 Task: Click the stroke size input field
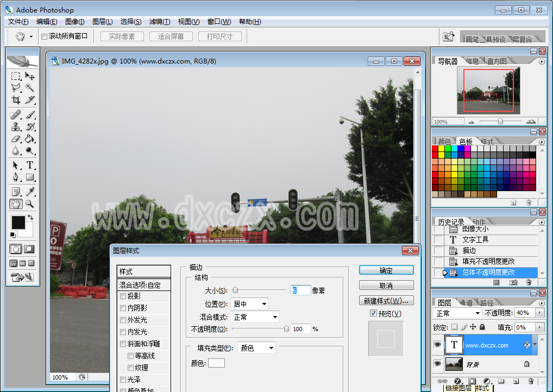point(300,290)
